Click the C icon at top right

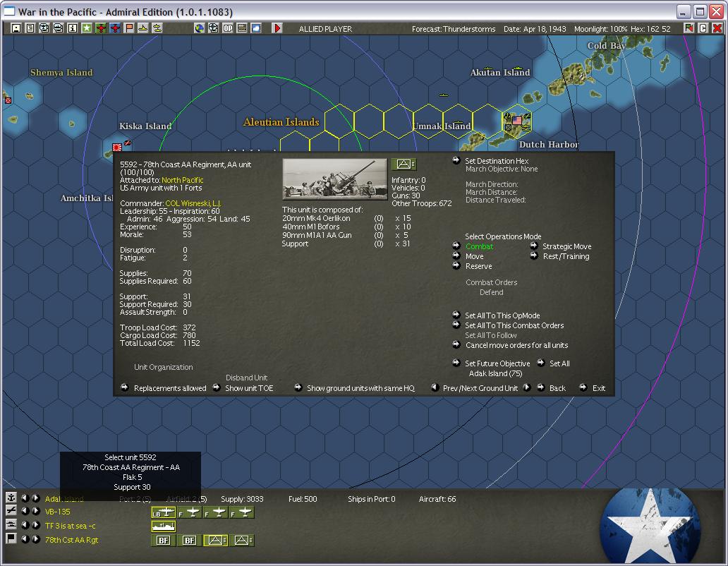coord(703,28)
